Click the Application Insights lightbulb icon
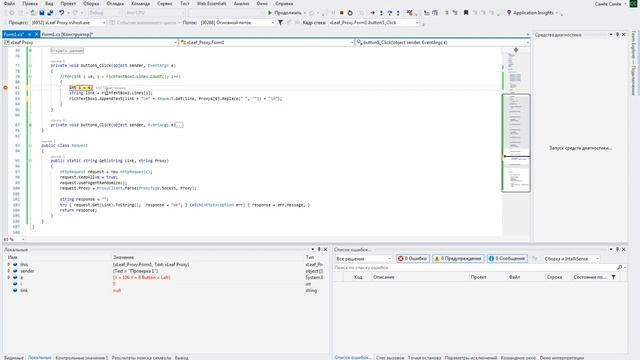The height and width of the screenshot is (360, 640). 509,13
